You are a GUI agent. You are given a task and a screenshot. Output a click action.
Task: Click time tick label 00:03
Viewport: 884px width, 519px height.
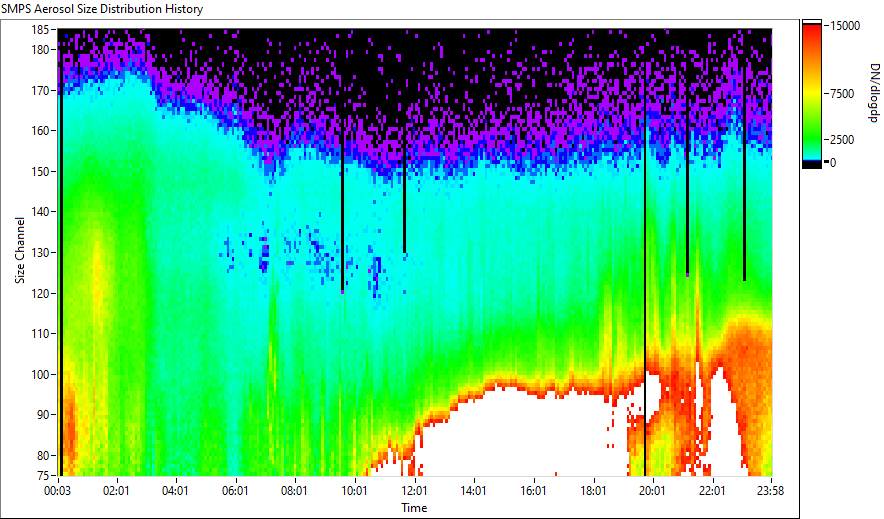[58, 491]
